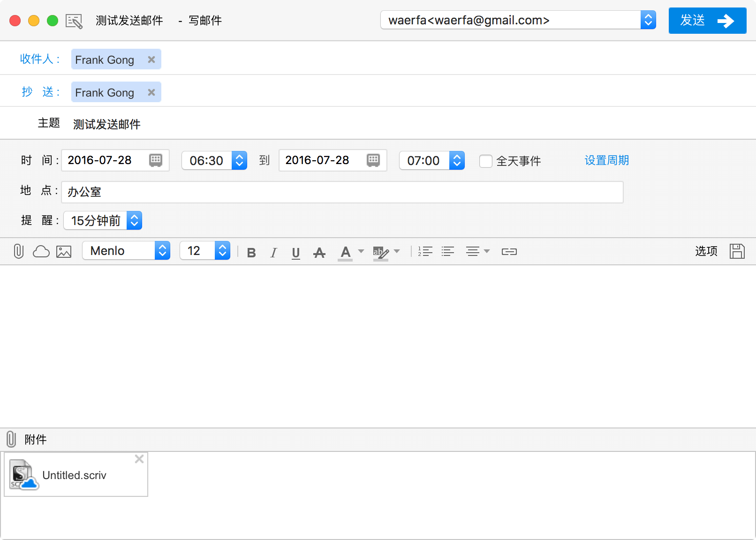Click the text alignment icon
This screenshot has width=756, height=540.
tap(473, 252)
